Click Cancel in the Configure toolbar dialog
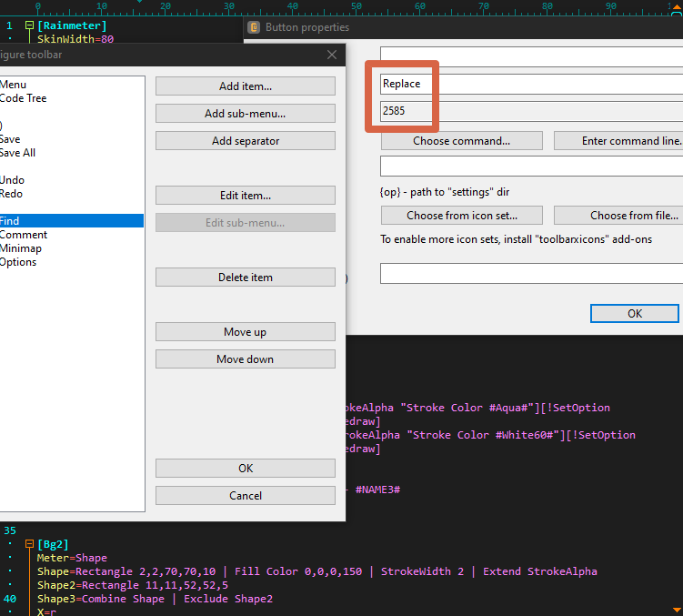The width and height of the screenshot is (683, 616). coord(246,496)
